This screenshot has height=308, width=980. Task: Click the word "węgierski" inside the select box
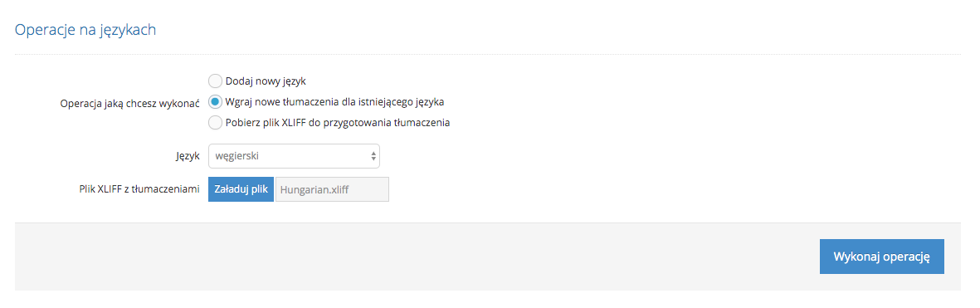[x=236, y=157]
